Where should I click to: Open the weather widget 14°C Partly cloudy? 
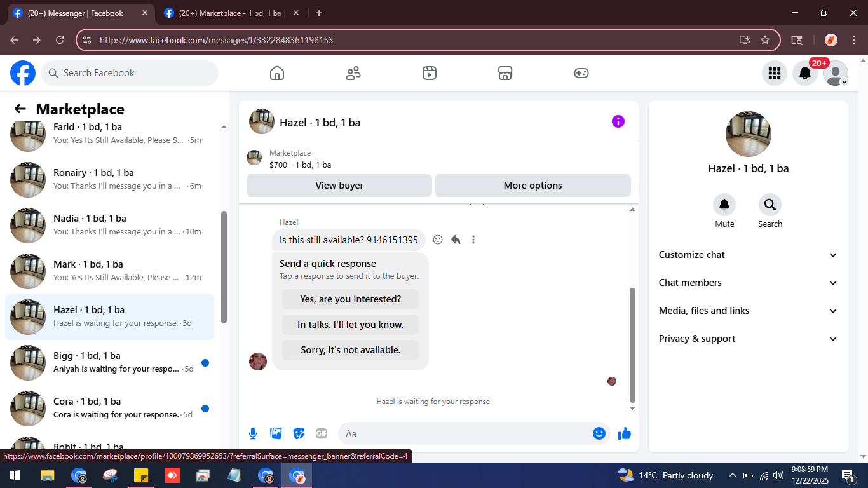(x=666, y=475)
